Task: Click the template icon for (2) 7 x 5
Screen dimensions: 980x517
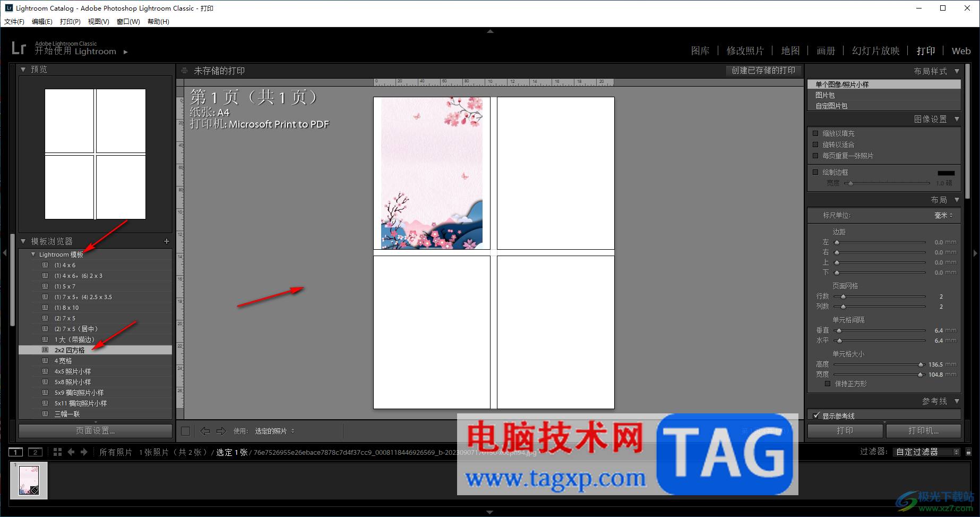Action: (45, 318)
